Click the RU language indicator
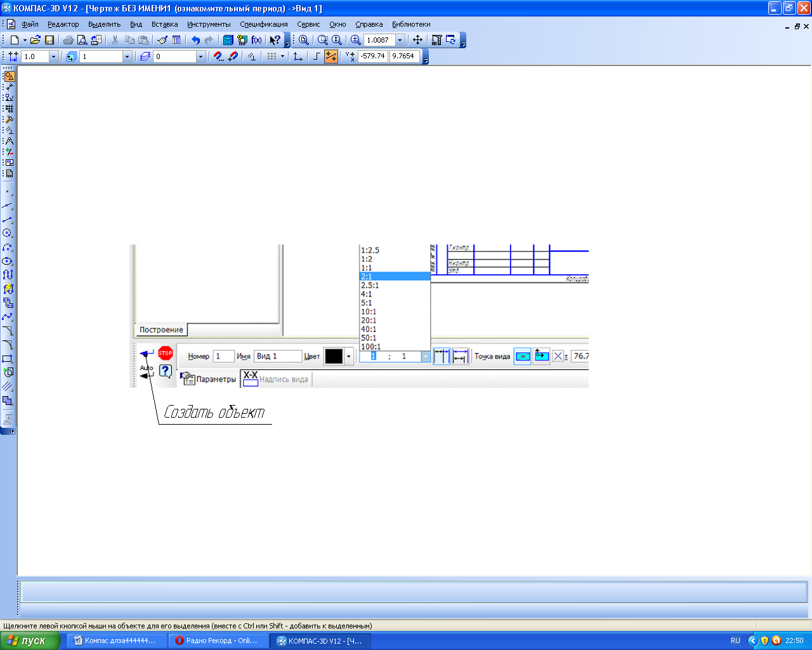Image resolution: width=812 pixels, height=650 pixels. point(735,640)
